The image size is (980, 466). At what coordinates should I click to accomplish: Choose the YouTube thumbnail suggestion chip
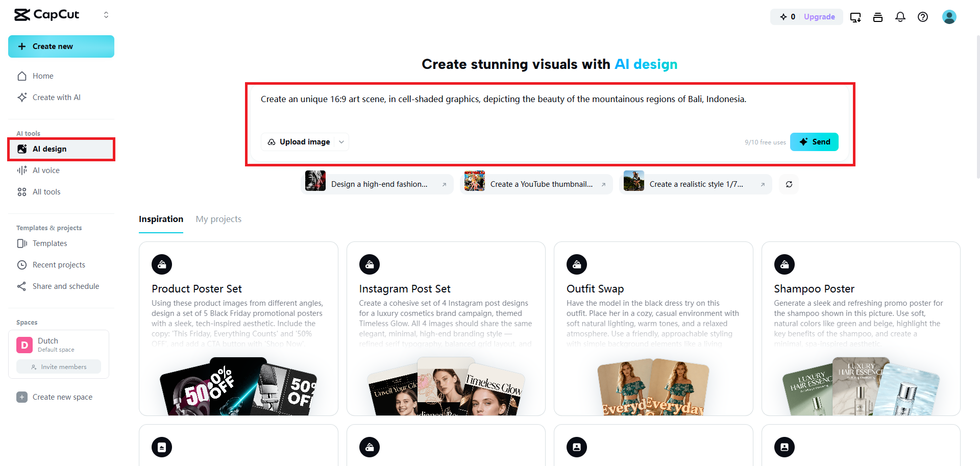click(536, 184)
